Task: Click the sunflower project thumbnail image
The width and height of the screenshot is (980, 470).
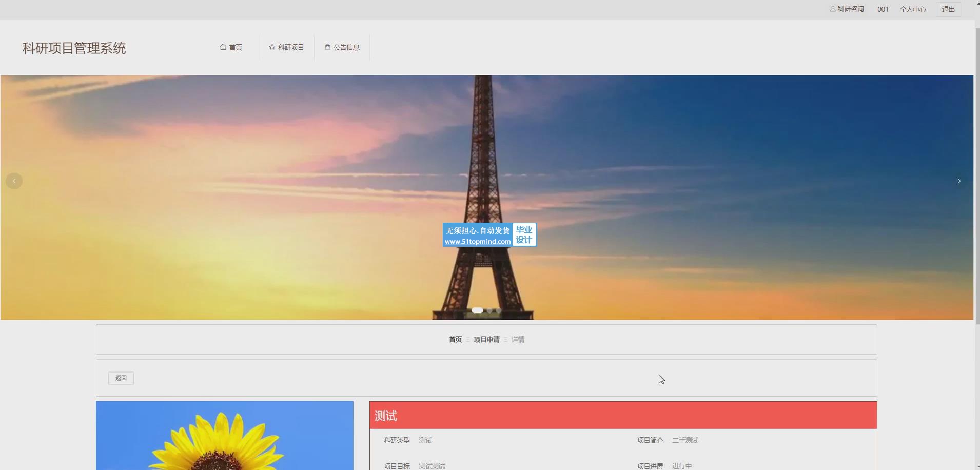Action: (x=225, y=436)
